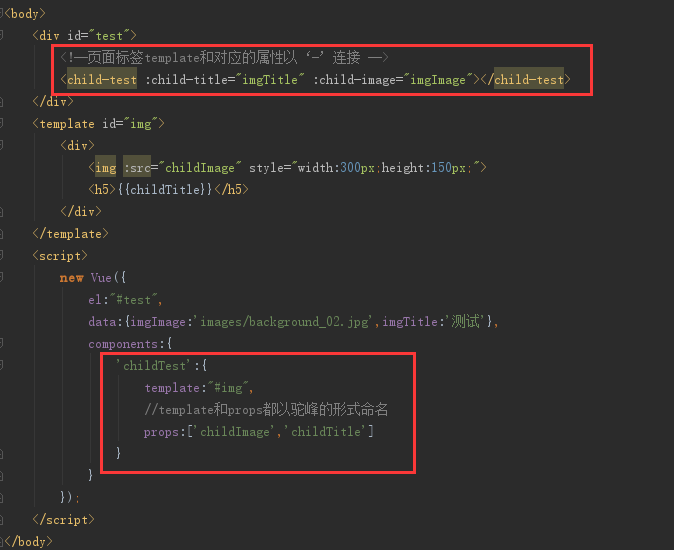Screen dimensions: 674x550
Task: Collapse the fold marker beside components:{ line
Action: pyautogui.click(x=1, y=343)
